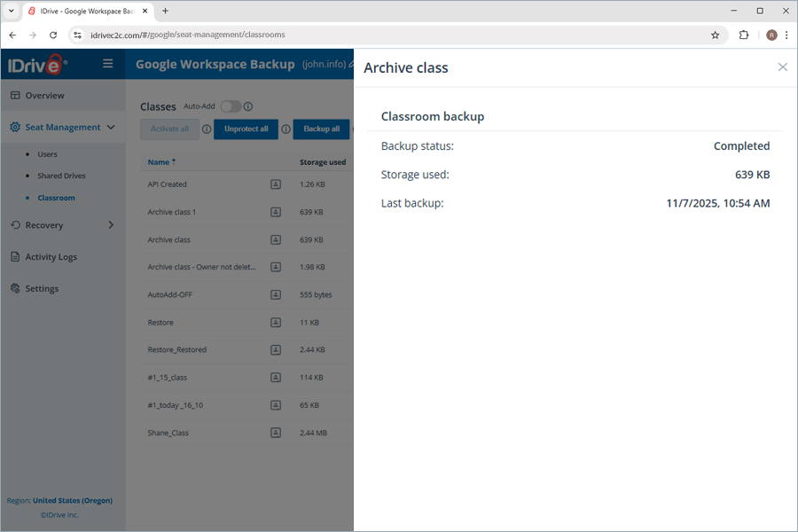Collapse the Seat Management section chevron

111,127
